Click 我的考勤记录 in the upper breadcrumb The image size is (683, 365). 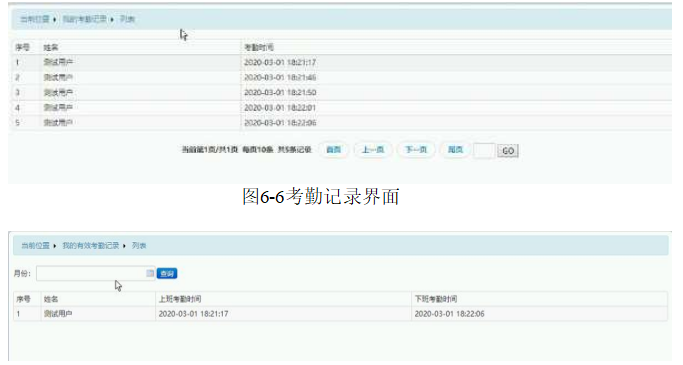(85, 19)
